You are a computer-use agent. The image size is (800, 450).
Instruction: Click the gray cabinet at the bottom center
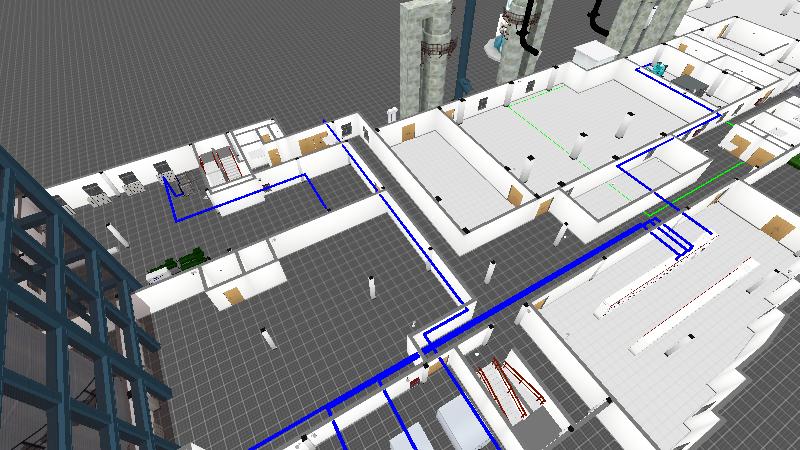coord(462,422)
